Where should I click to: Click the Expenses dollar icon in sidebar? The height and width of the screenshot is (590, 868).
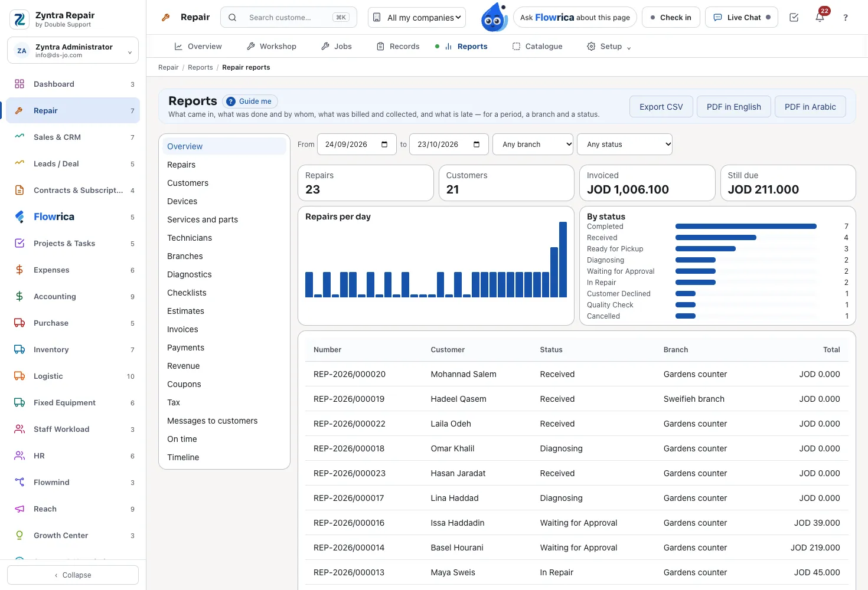click(19, 270)
